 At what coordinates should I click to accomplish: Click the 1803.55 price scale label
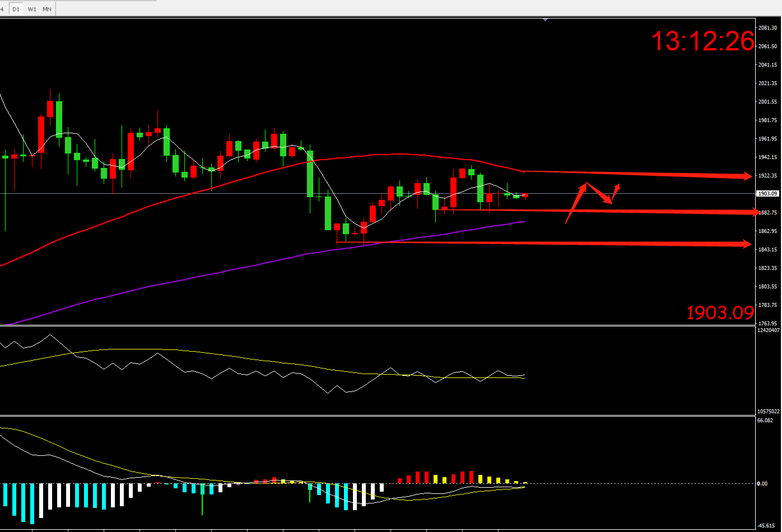coord(767,287)
